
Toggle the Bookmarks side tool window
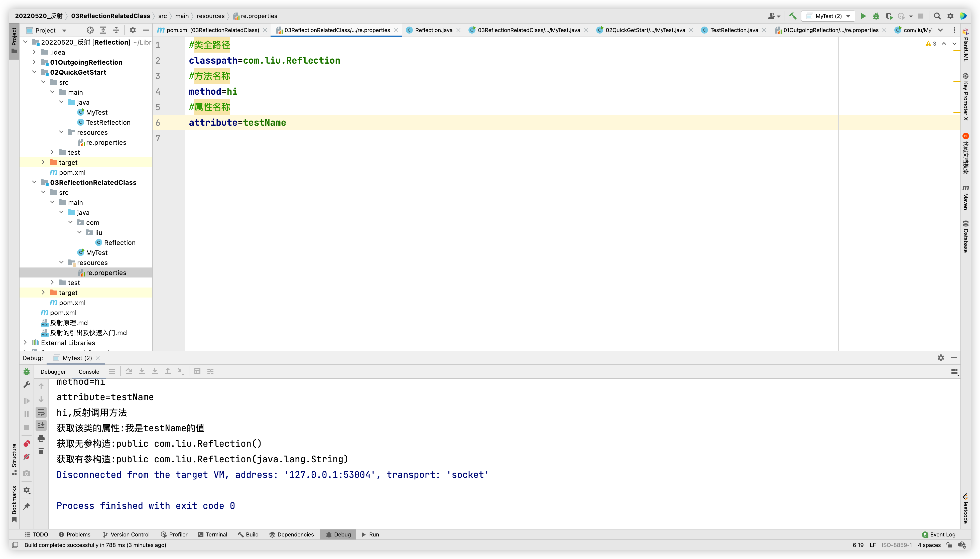14,504
